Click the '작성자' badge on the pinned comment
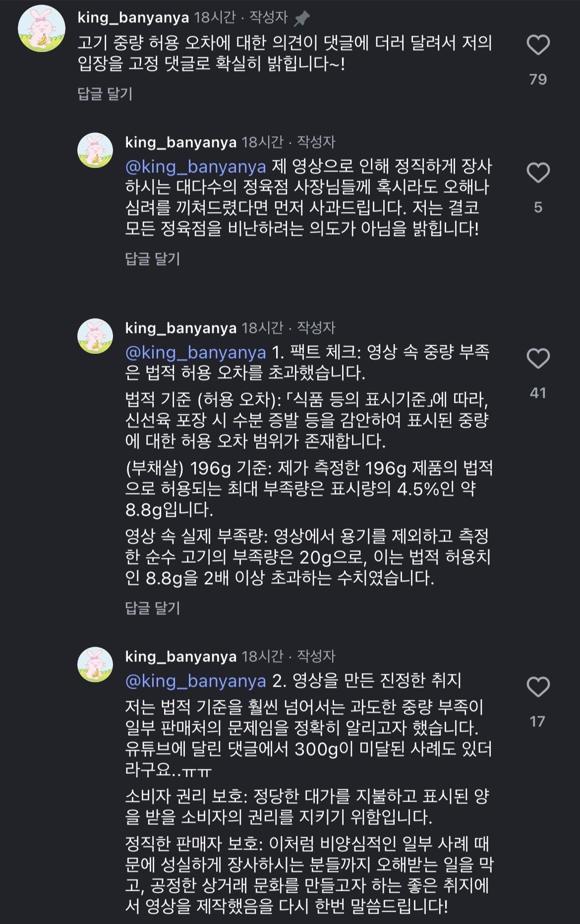580x924 pixels. (268, 17)
